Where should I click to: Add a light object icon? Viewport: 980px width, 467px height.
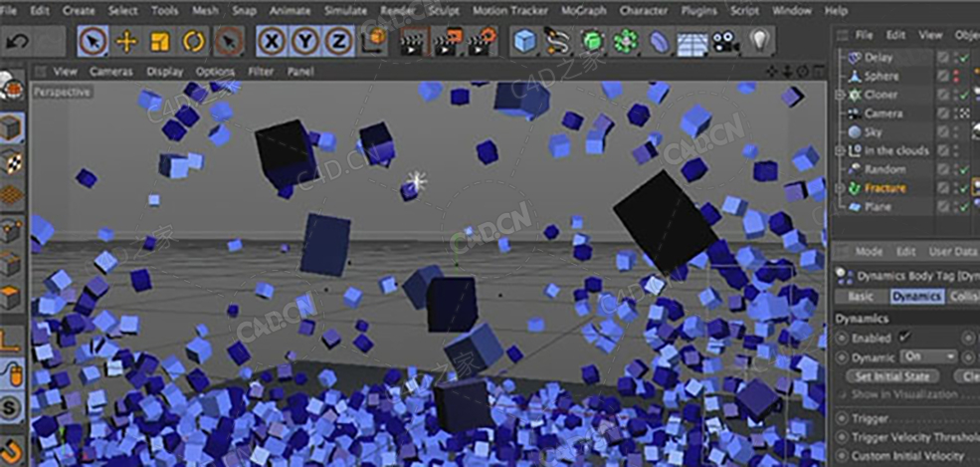tap(759, 41)
